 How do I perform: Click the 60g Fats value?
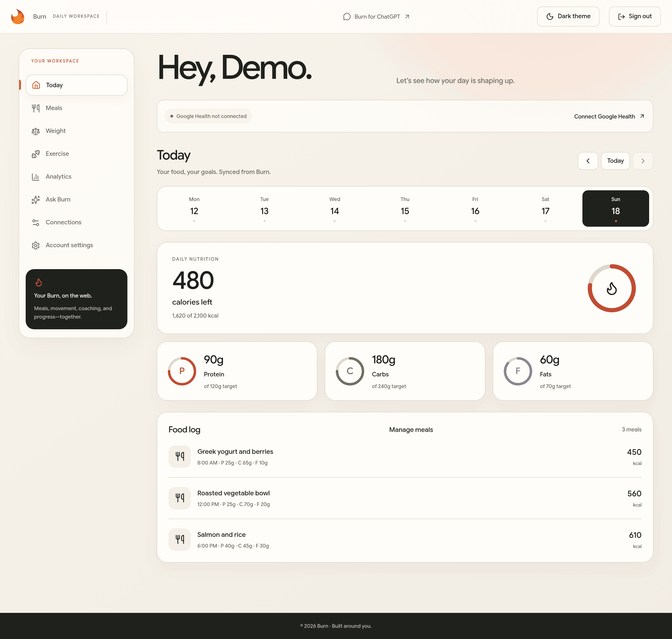[x=549, y=360]
